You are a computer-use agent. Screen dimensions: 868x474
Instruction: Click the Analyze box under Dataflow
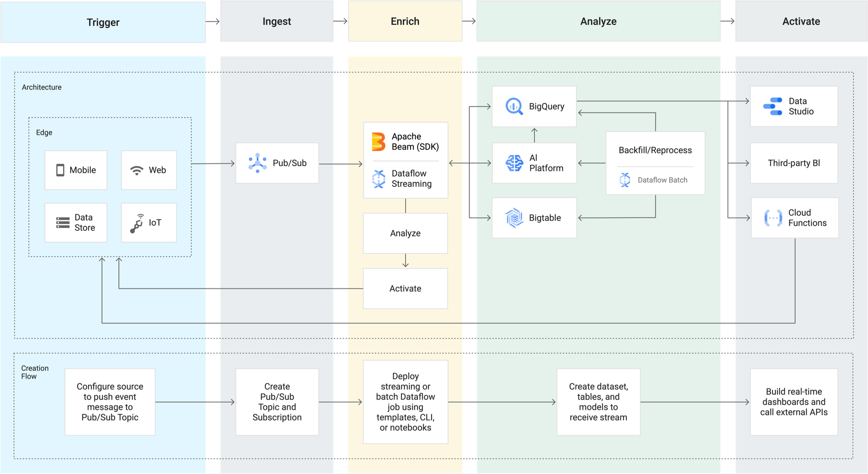(x=405, y=233)
